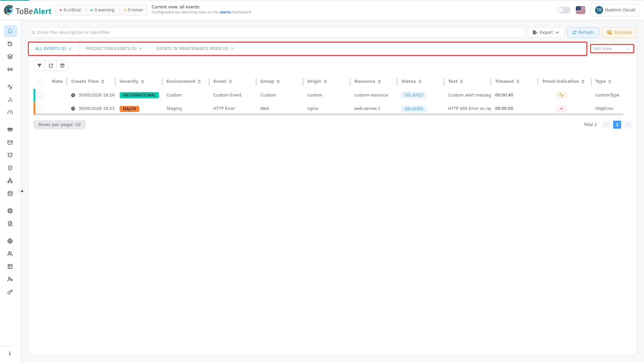Click the filter funnel toolbar icon

click(x=40, y=66)
